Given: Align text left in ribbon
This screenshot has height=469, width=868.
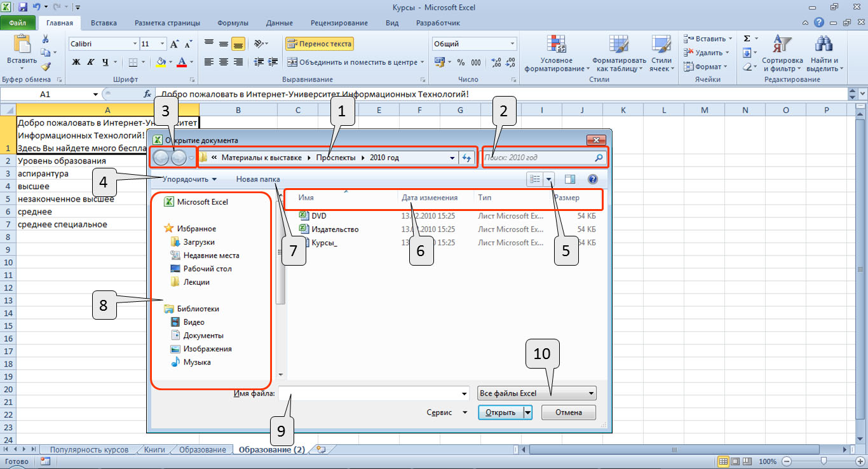Looking at the screenshot, I should click(209, 62).
